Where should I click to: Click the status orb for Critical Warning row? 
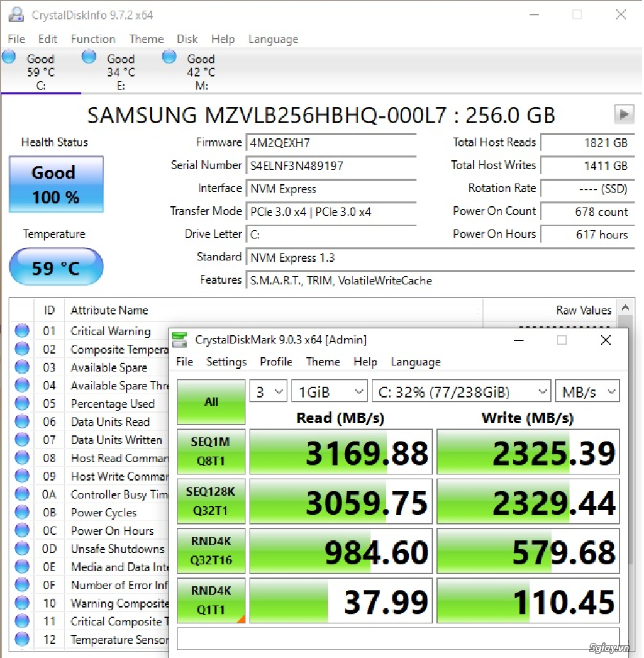click(22, 331)
